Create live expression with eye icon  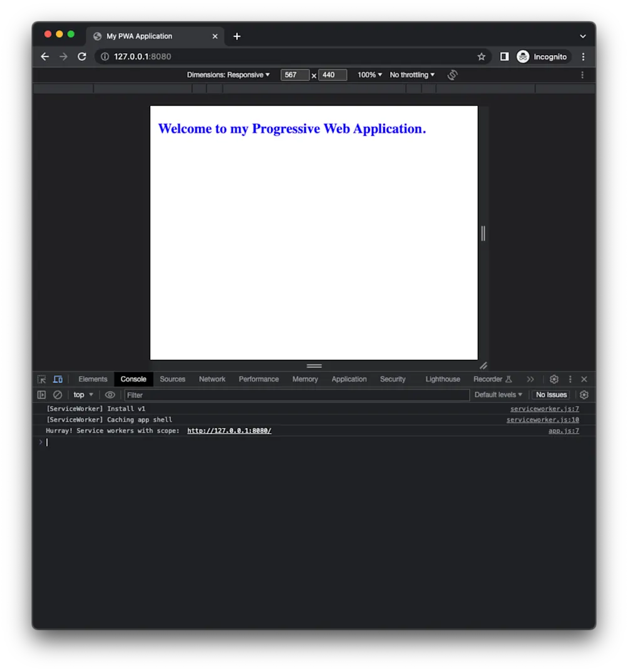(110, 395)
